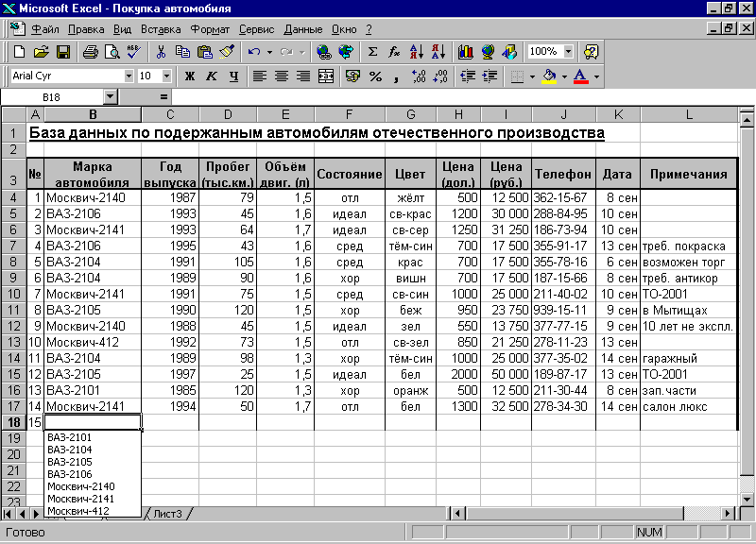Screen dimensions: 756x544
Task: Open the Map tool
Action: click(488, 52)
